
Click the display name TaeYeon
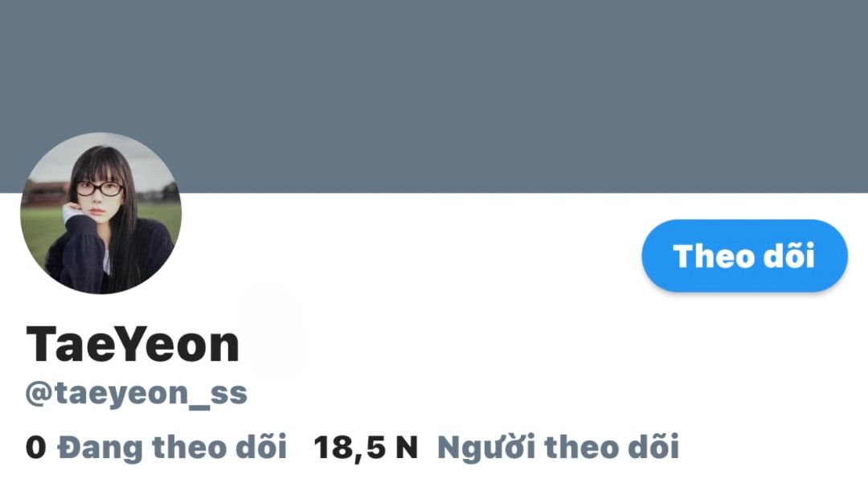133,344
